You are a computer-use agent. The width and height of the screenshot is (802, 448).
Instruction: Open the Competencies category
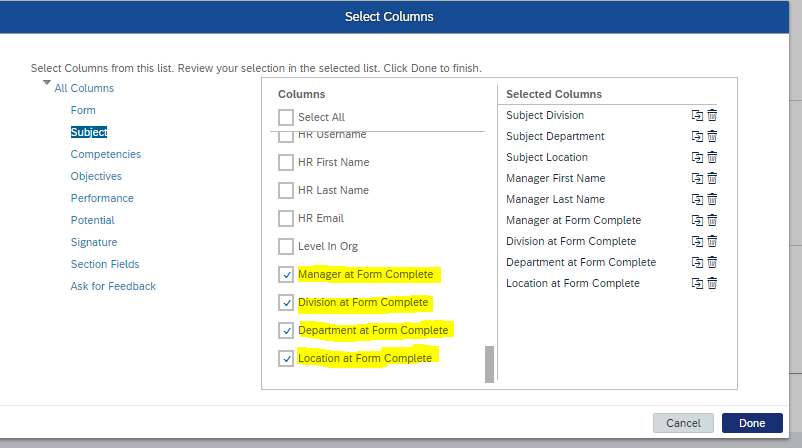click(x=105, y=154)
